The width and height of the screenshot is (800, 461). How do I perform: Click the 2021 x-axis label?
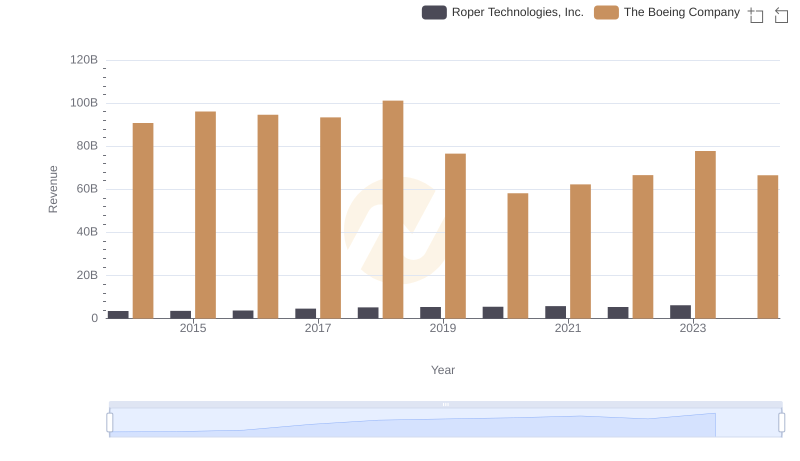[568, 328]
